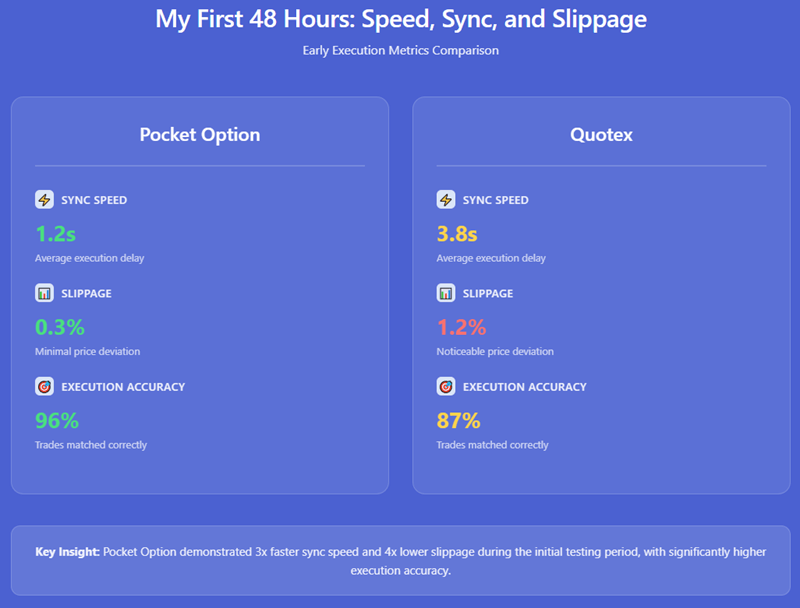Click the target icon under Pocket Option

[x=44, y=386]
